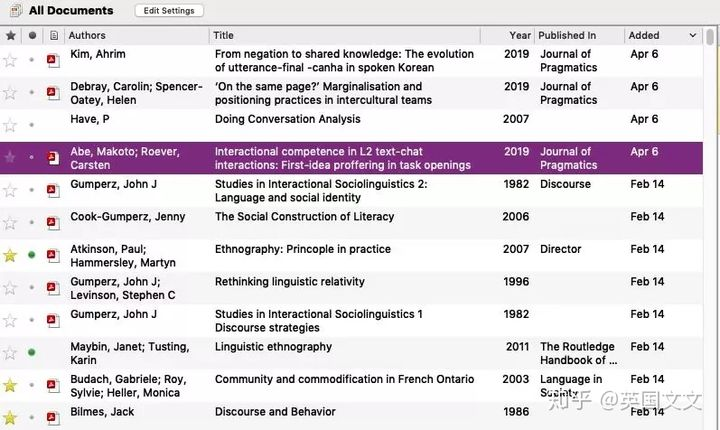The image size is (720, 430).
Task: Sort by the file attachment column header
Action: (x=54, y=35)
